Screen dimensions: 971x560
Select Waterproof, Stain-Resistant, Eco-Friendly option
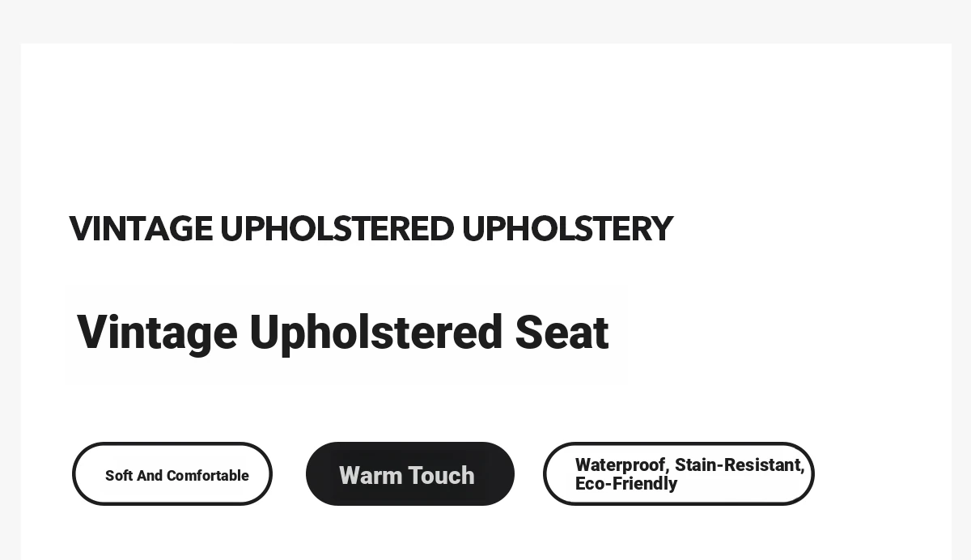679,474
